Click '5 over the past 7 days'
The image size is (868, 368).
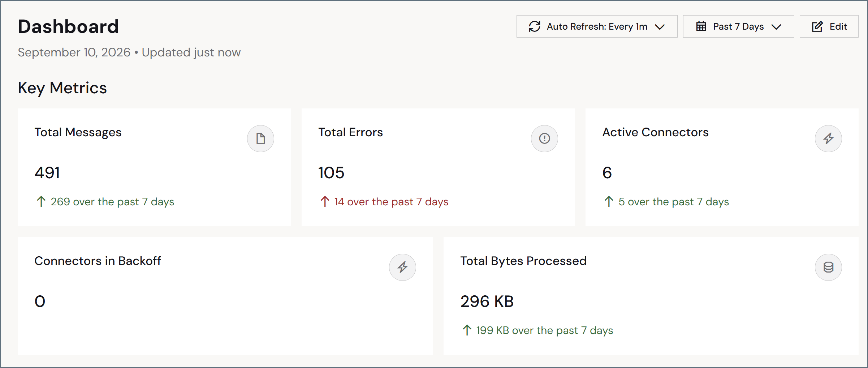point(674,202)
